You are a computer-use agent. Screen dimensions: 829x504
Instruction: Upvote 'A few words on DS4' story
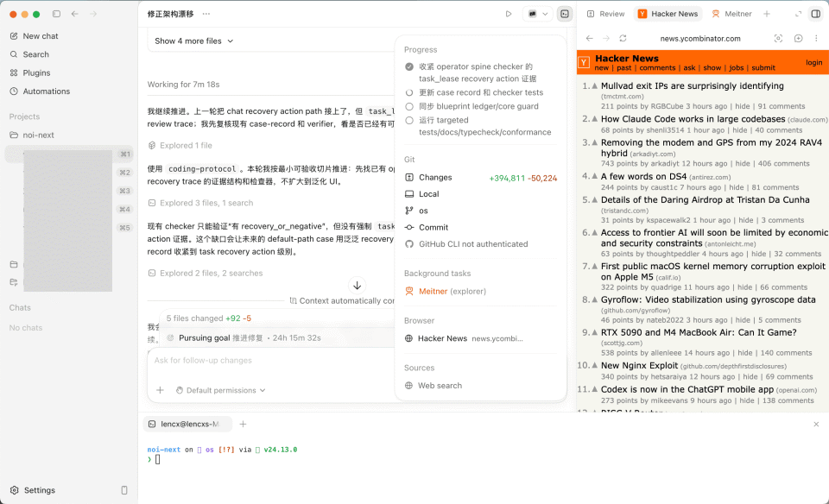[x=595, y=176]
